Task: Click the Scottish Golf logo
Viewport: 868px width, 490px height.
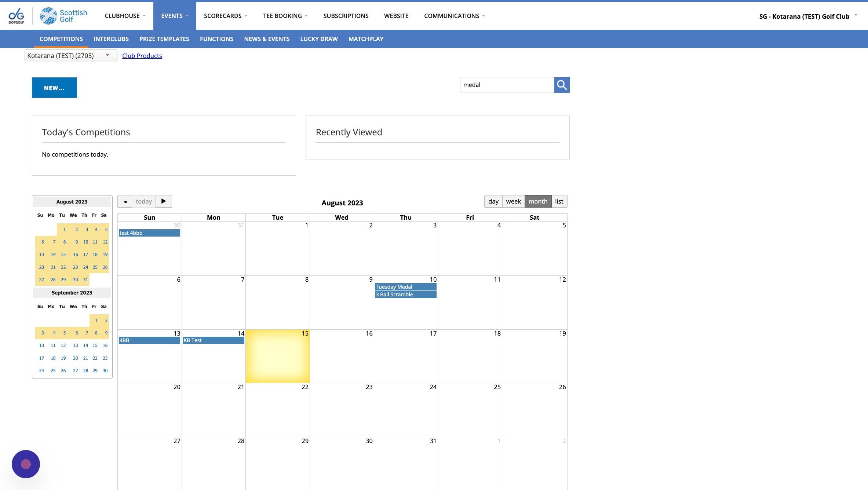Action: pyautogui.click(x=63, y=16)
